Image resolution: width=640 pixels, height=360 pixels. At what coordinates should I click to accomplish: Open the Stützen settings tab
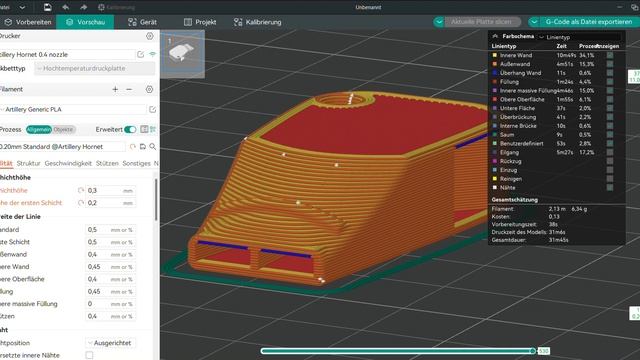click(x=107, y=163)
